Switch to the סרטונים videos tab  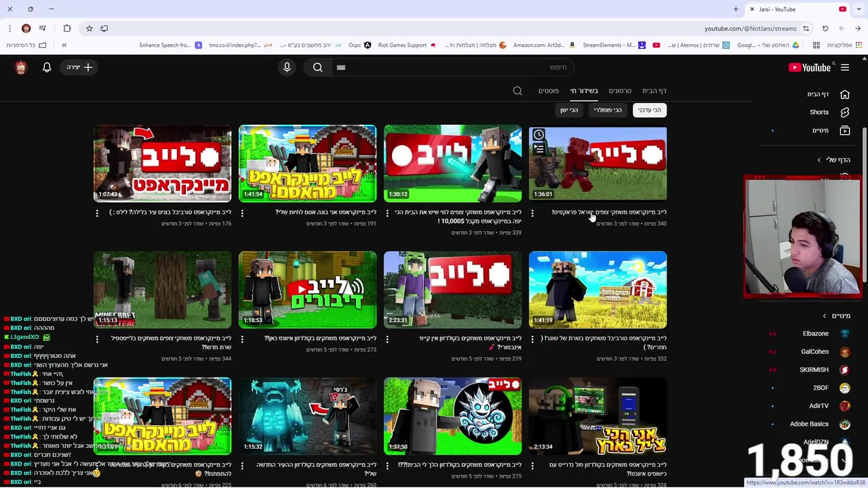pyautogui.click(x=620, y=91)
